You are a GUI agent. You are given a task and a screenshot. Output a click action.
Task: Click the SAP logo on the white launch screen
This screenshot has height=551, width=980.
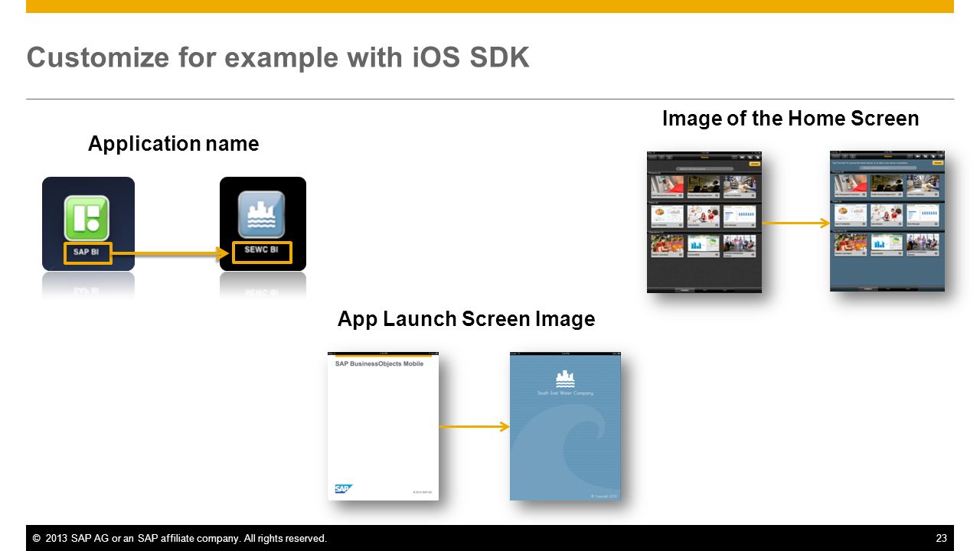(x=342, y=489)
